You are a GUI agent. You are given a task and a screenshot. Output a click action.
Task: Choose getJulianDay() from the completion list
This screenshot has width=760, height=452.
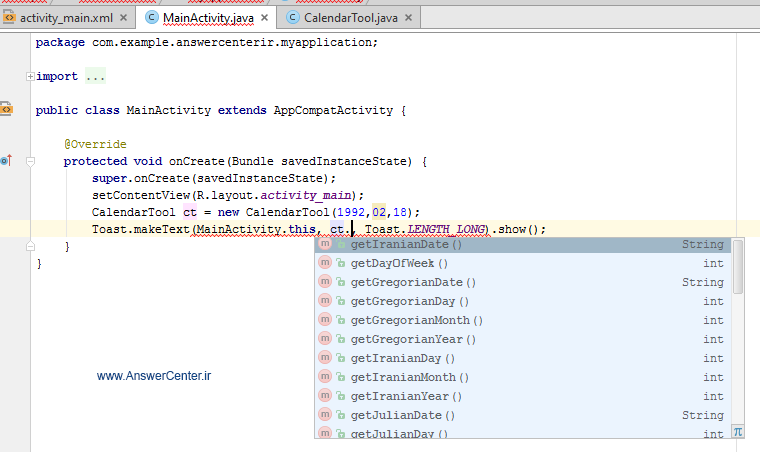click(x=522, y=433)
